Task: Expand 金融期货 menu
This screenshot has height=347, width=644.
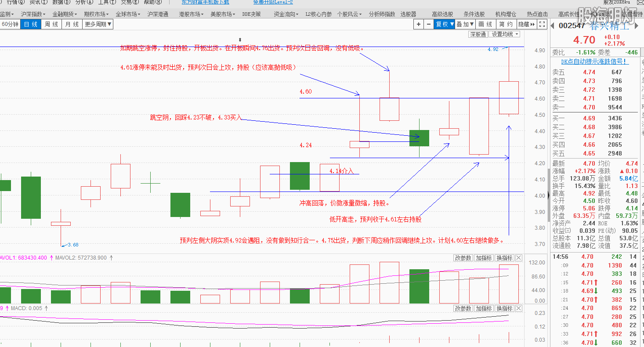Action: [65, 14]
